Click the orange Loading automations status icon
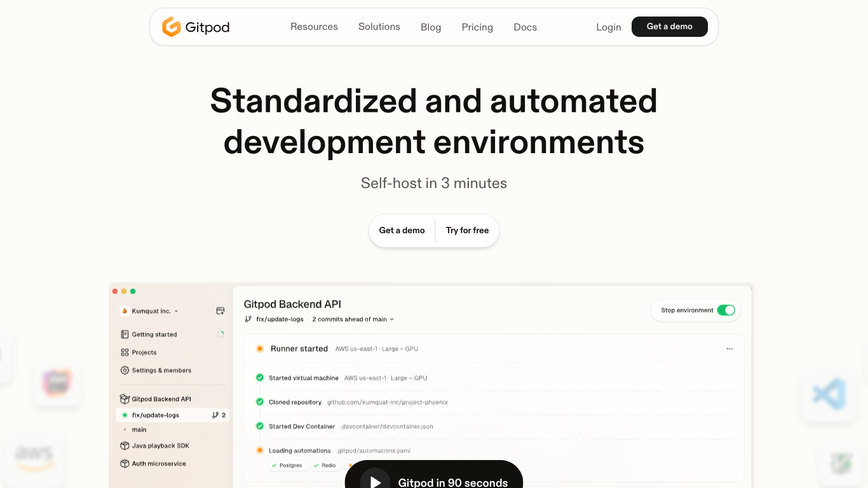 (x=260, y=450)
